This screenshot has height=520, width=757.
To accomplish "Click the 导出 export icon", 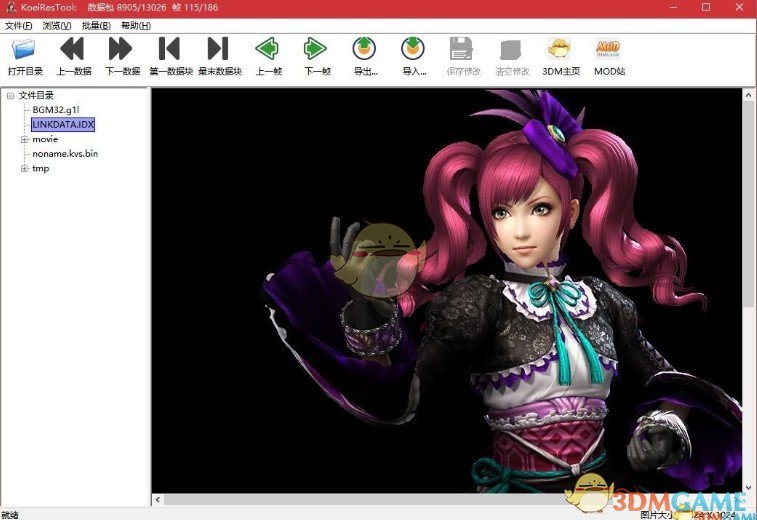I will pyautogui.click(x=364, y=48).
